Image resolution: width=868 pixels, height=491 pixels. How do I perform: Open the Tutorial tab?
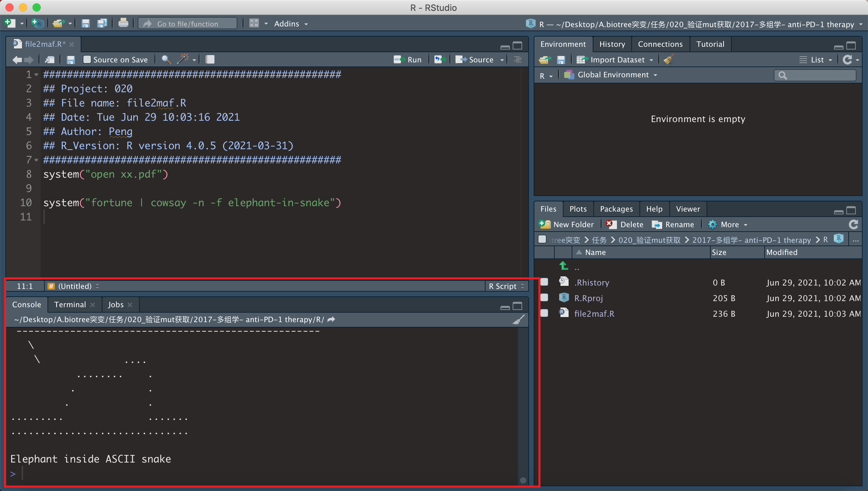pos(710,44)
